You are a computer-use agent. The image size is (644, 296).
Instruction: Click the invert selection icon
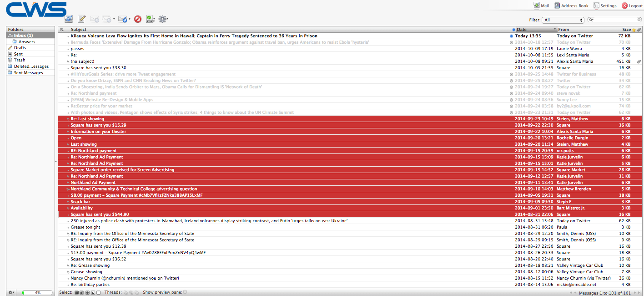[93, 292]
